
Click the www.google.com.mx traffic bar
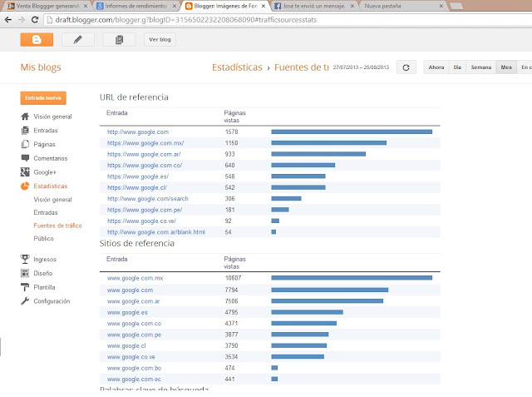[x=352, y=278]
